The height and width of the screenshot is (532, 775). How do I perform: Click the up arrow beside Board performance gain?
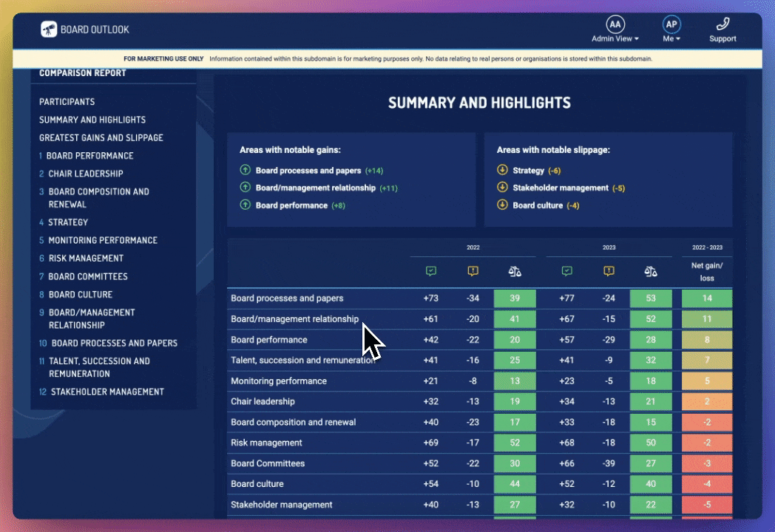click(246, 205)
